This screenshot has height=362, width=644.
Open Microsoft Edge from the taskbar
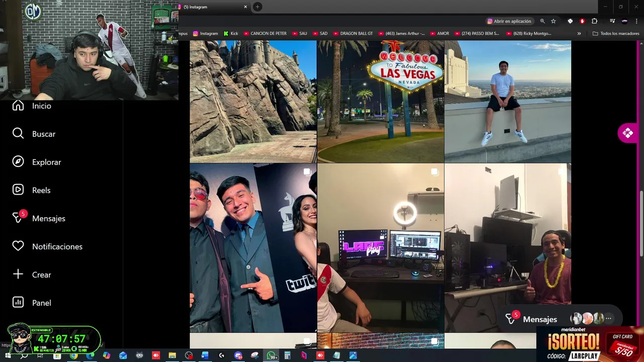click(90, 355)
